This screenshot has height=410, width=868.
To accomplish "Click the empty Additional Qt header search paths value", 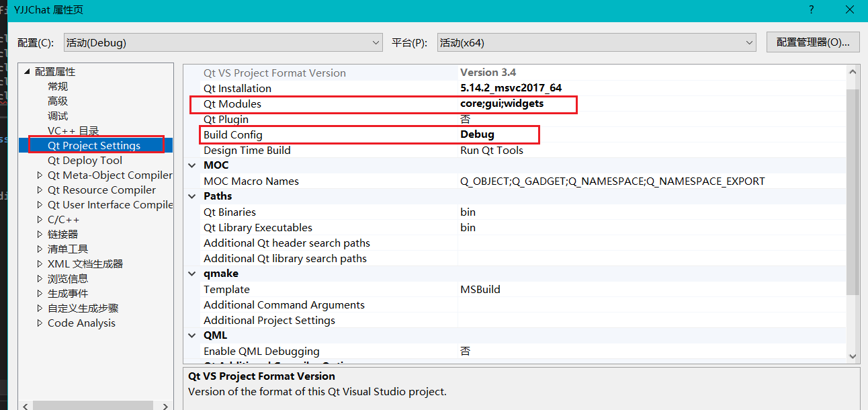I will point(652,243).
